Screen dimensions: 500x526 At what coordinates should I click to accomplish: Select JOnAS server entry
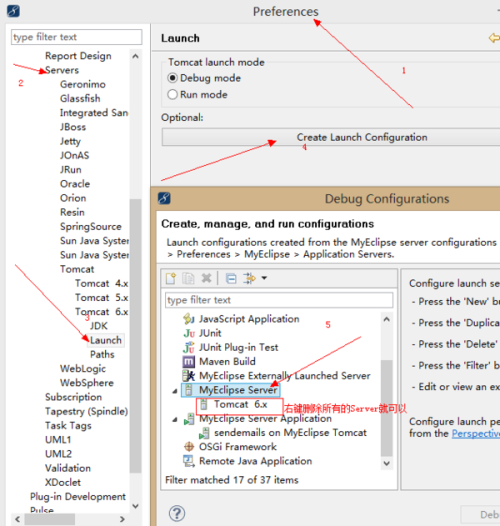[x=74, y=155]
